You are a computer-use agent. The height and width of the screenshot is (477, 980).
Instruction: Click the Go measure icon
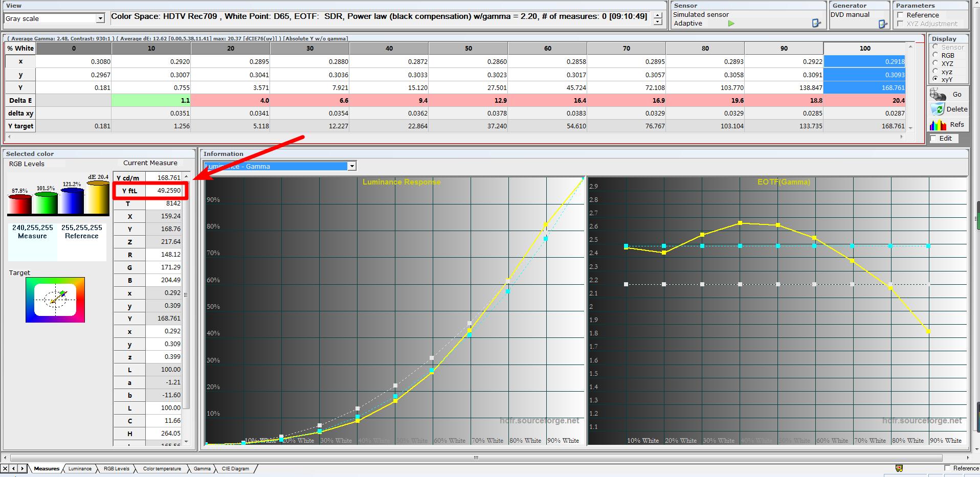938,95
